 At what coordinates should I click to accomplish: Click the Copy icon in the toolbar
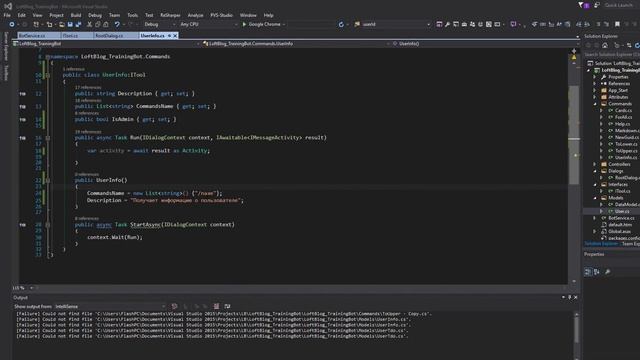pyautogui.click(x=98, y=24)
